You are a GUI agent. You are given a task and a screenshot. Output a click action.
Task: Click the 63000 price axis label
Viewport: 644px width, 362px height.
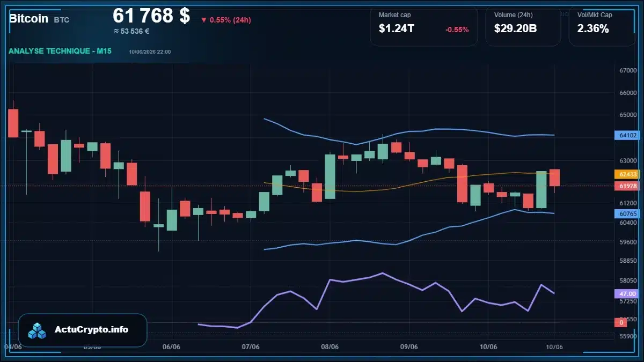pyautogui.click(x=627, y=160)
